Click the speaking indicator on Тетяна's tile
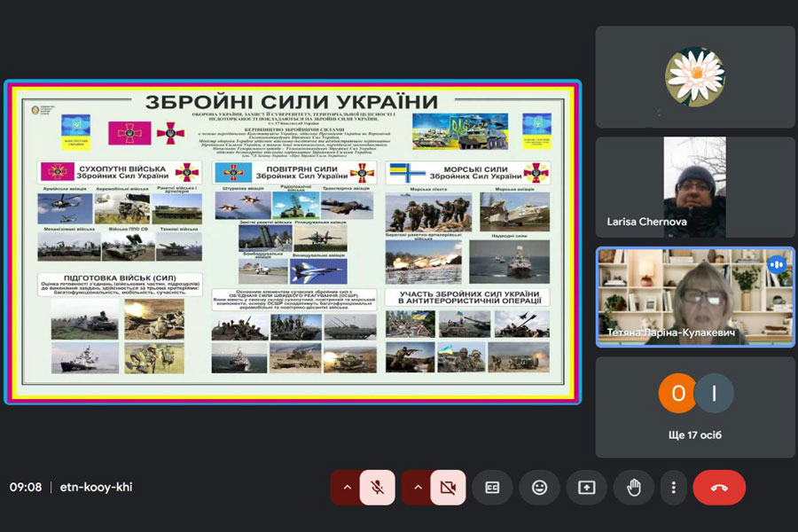This screenshot has width=798, height=532. point(777,265)
